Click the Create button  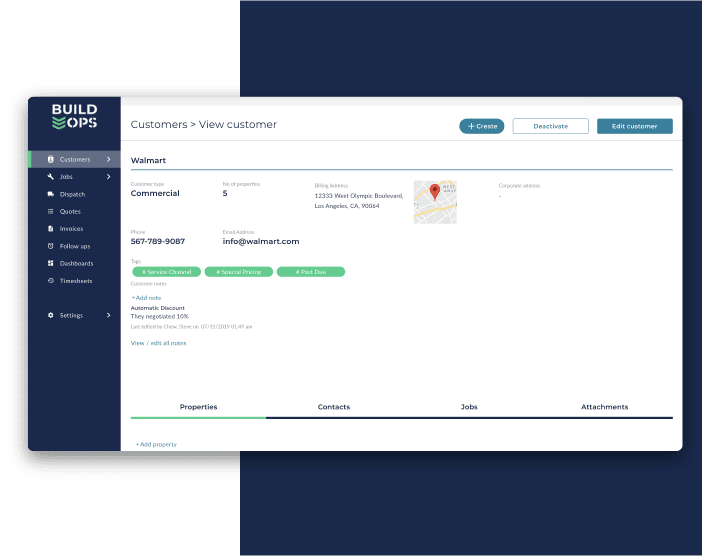tap(482, 126)
